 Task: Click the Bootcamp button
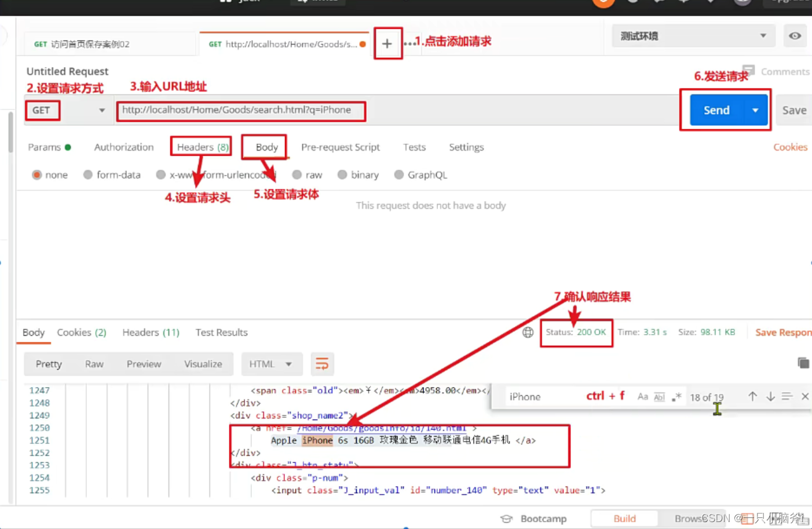[533, 519]
